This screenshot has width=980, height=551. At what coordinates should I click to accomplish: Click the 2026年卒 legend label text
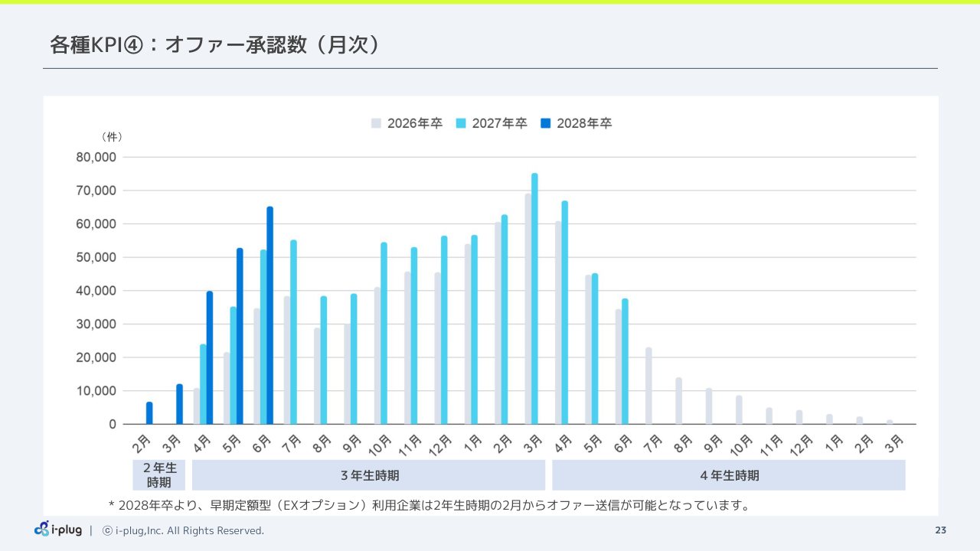tap(415, 123)
